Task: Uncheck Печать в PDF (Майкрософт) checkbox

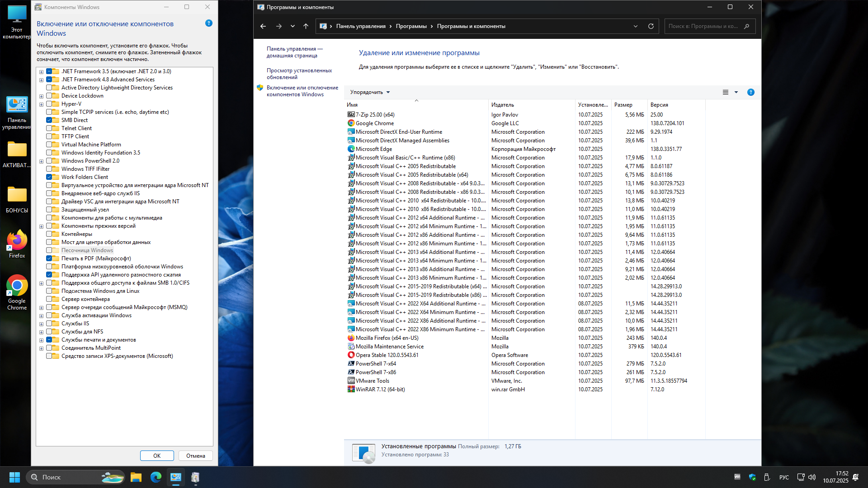Action: coord(49,258)
